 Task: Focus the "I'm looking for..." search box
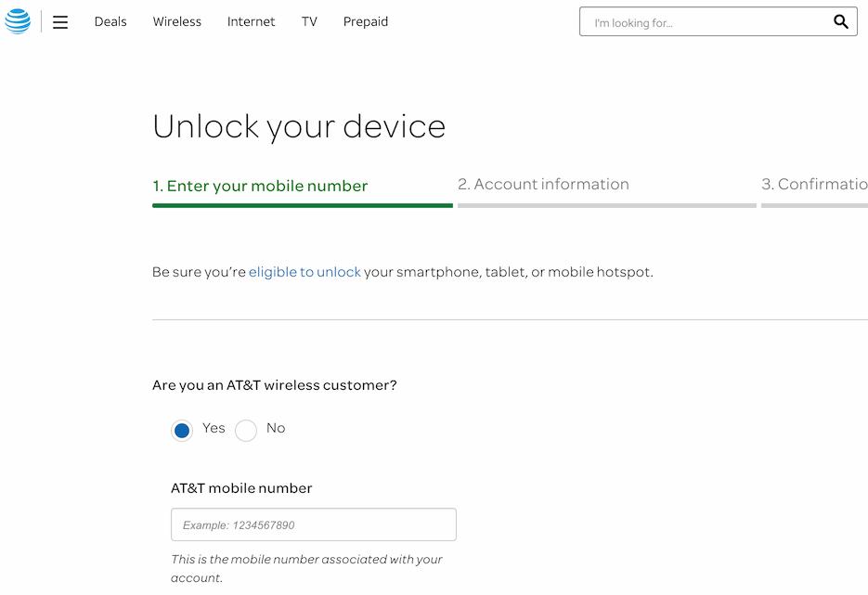click(718, 21)
